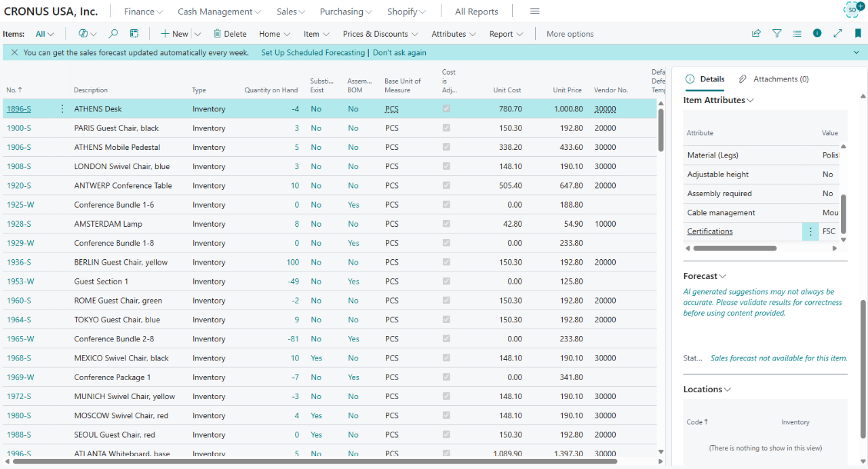Click Cost is Adjusted checkbox for Guest Section 1
Viewport: 868px width, 469px height.
446,282
